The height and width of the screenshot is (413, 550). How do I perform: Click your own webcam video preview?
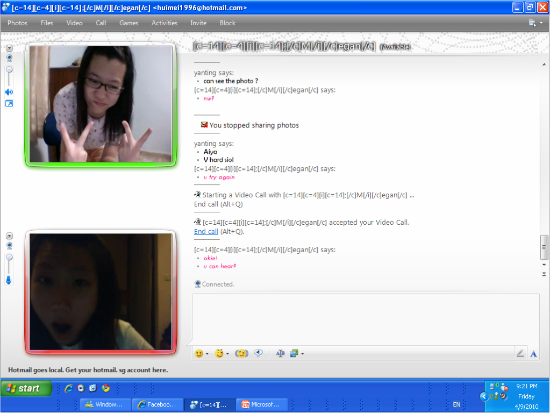point(101,292)
